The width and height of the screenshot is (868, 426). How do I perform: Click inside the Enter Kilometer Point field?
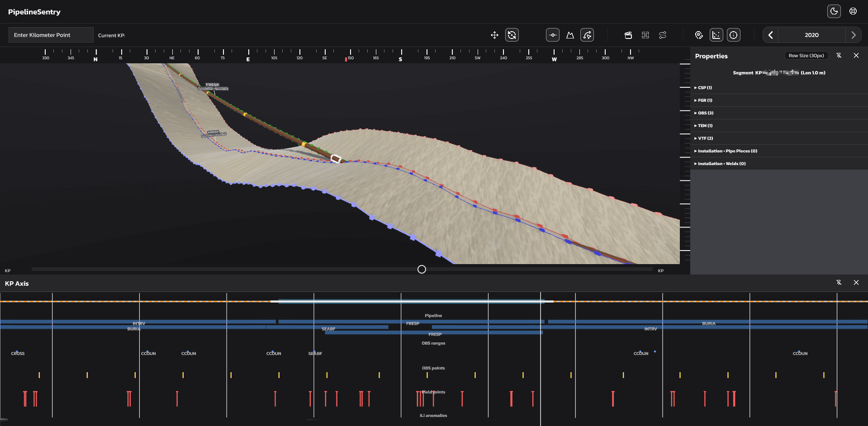tap(51, 34)
